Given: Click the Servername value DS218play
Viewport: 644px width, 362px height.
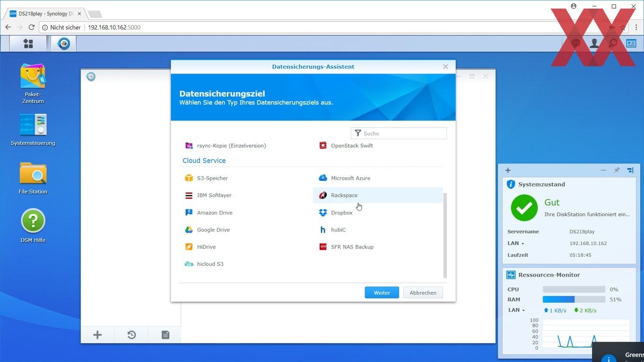Looking at the screenshot, I should click(582, 232).
